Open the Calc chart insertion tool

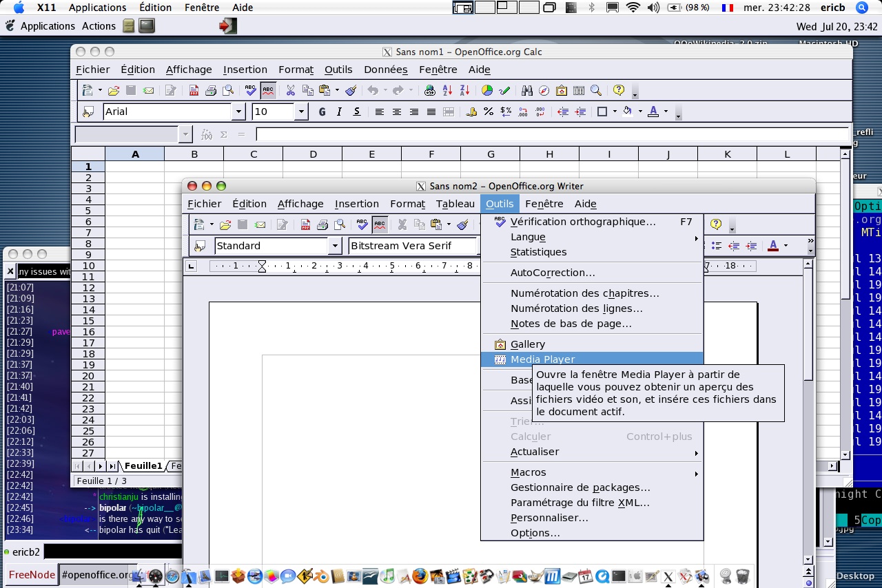487,90
